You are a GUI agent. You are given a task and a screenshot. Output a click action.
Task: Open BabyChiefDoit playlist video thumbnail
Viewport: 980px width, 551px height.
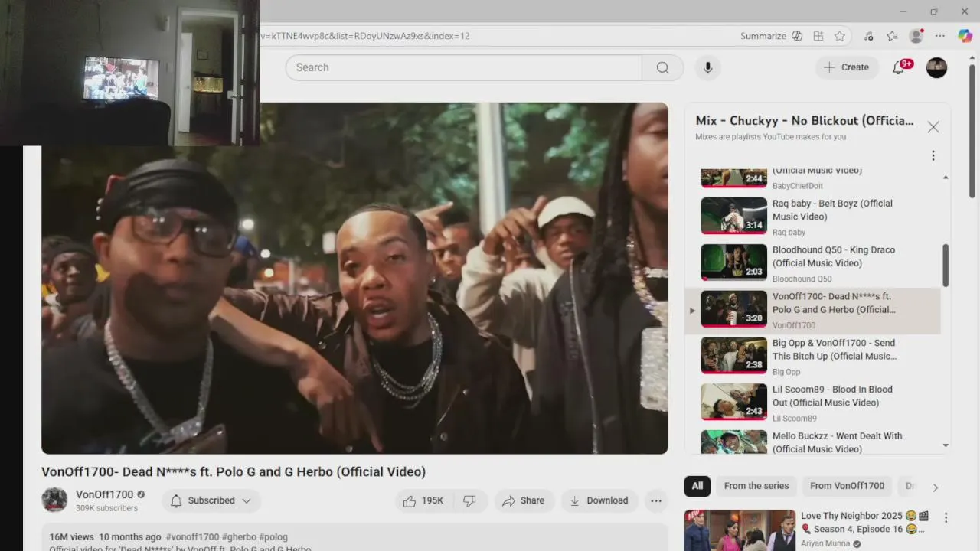click(733, 177)
